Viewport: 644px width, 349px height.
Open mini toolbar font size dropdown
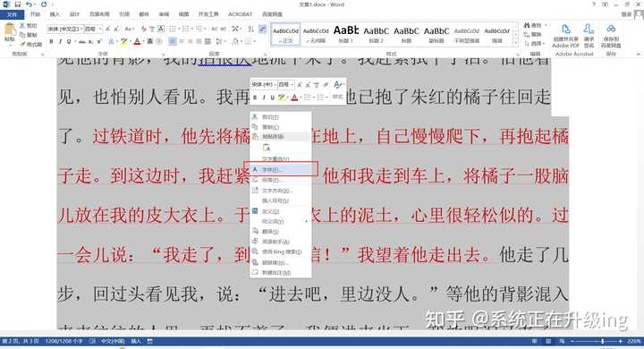(292, 84)
